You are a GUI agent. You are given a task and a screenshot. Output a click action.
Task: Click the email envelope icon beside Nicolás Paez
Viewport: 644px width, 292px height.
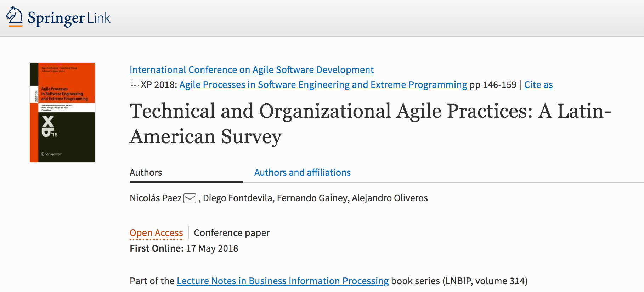(x=190, y=198)
